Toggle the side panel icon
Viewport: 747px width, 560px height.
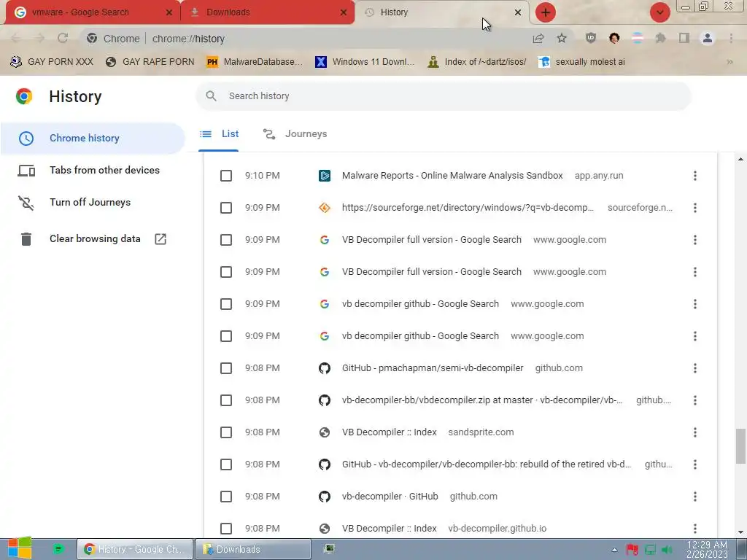pos(684,38)
